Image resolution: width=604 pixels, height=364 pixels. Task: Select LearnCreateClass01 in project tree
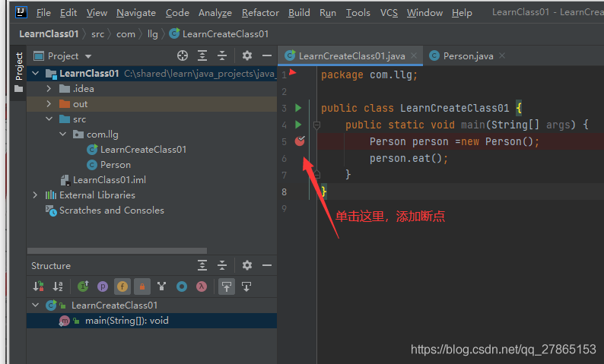(x=143, y=149)
